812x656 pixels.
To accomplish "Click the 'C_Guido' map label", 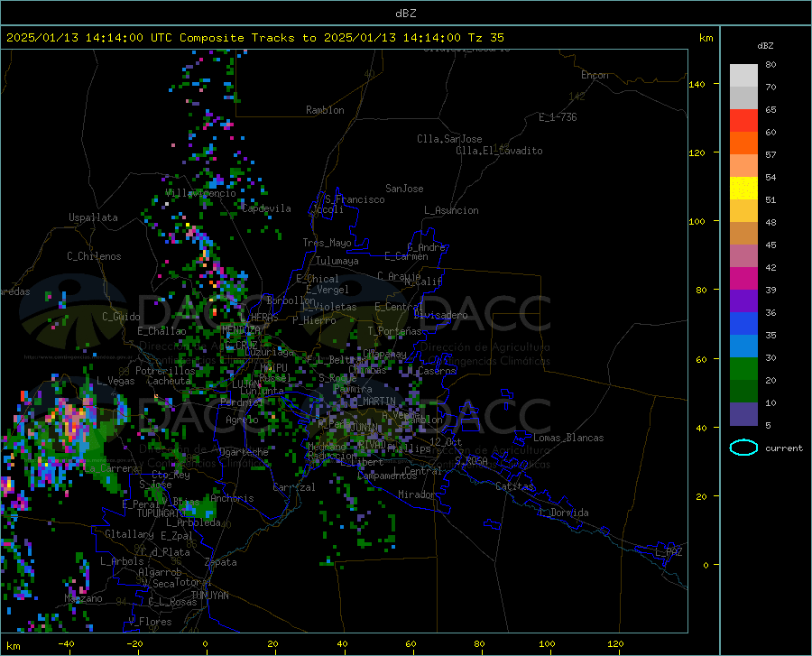I will coord(121,317).
